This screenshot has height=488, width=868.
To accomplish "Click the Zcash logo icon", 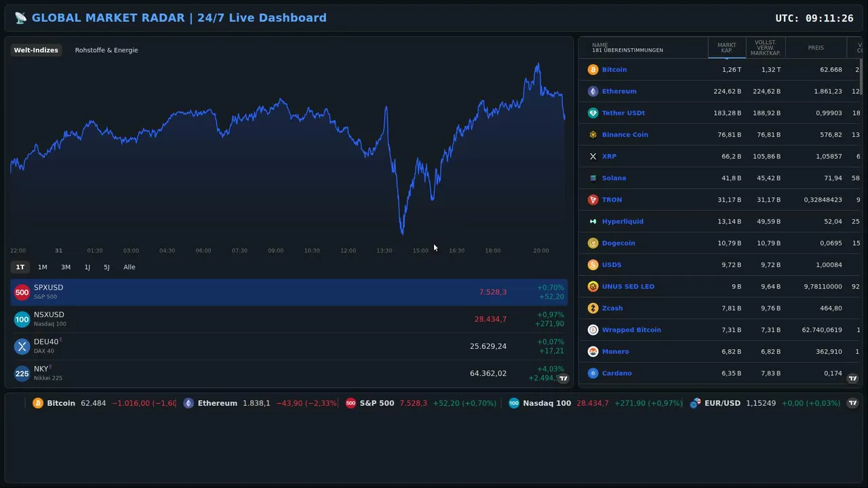I will click(x=593, y=308).
